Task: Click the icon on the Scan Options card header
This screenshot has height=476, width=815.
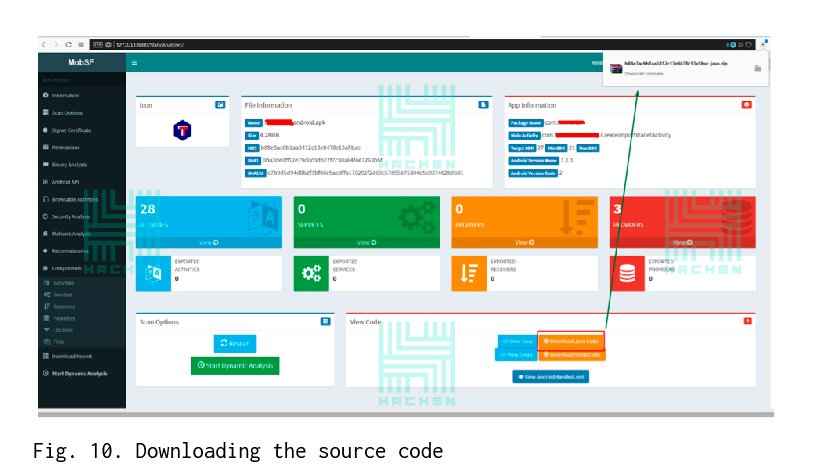Action: (325, 322)
